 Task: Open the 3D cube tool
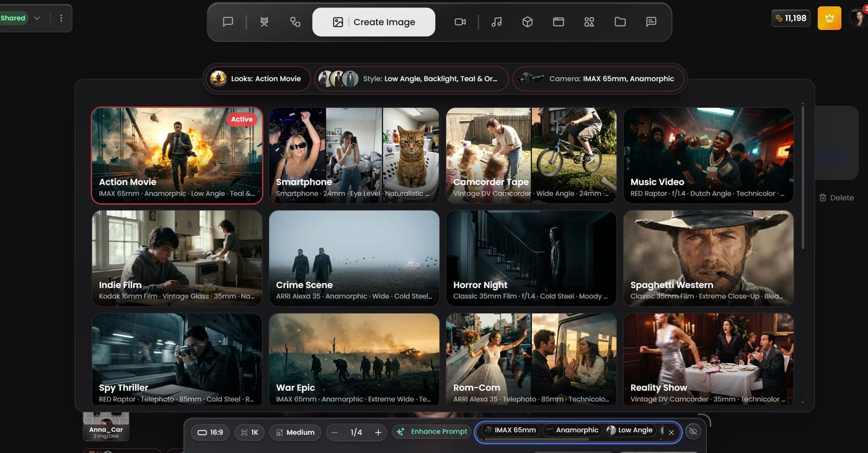click(x=528, y=22)
